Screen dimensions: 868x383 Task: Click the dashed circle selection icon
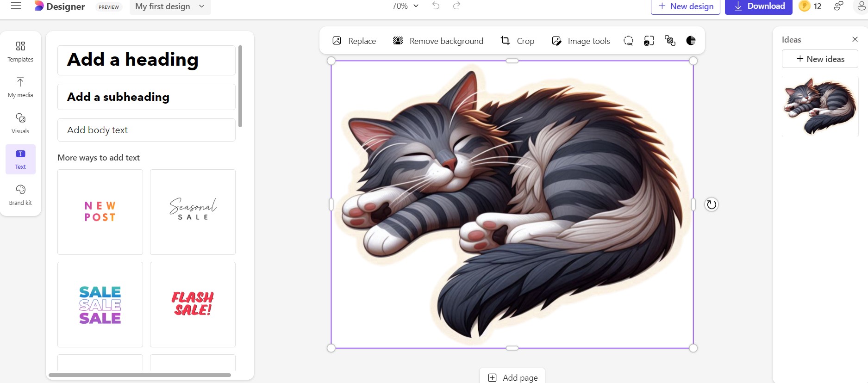[628, 41]
